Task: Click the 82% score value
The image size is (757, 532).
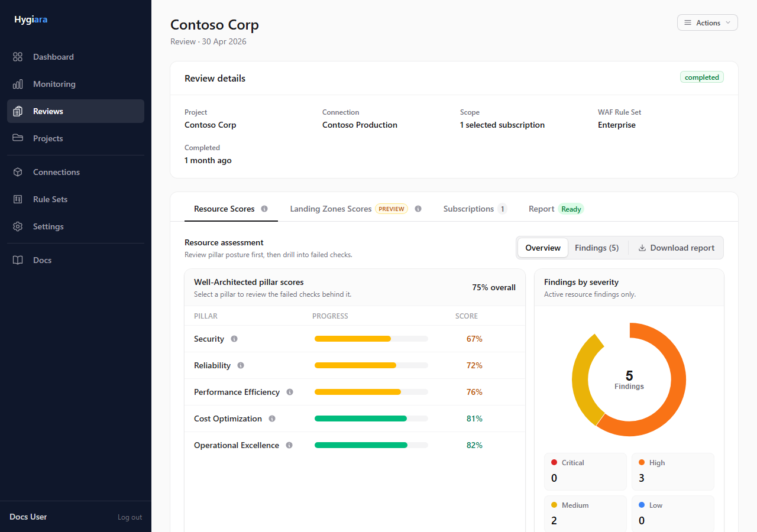Action: coord(474,445)
